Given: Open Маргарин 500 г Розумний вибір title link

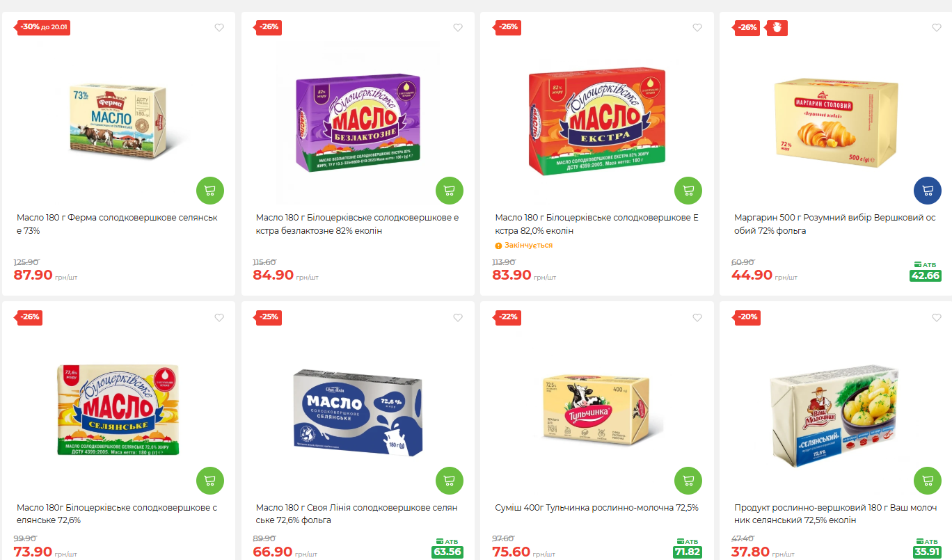Looking at the screenshot, I should click(835, 224).
